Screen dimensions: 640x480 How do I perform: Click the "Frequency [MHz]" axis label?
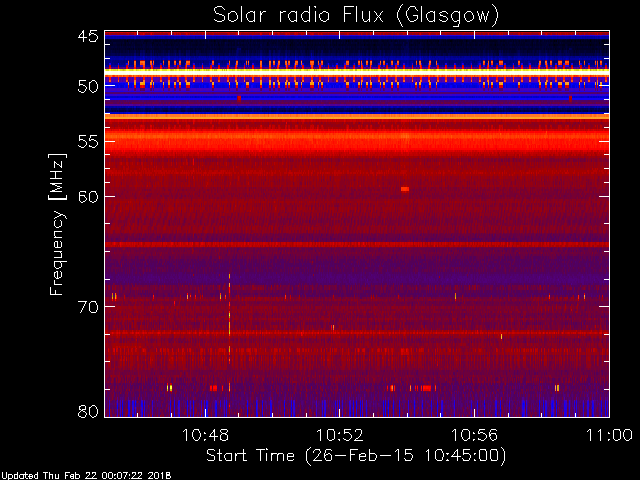pos(57,224)
